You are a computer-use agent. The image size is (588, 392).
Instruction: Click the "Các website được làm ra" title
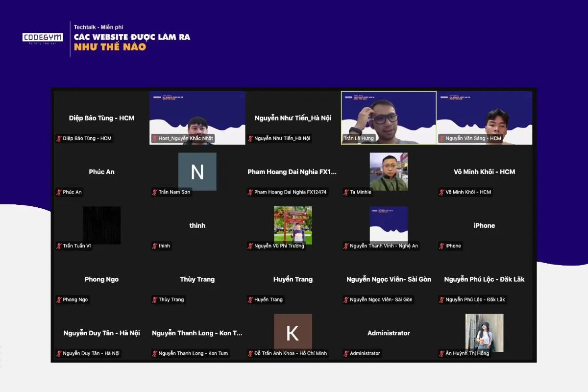(132, 37)
